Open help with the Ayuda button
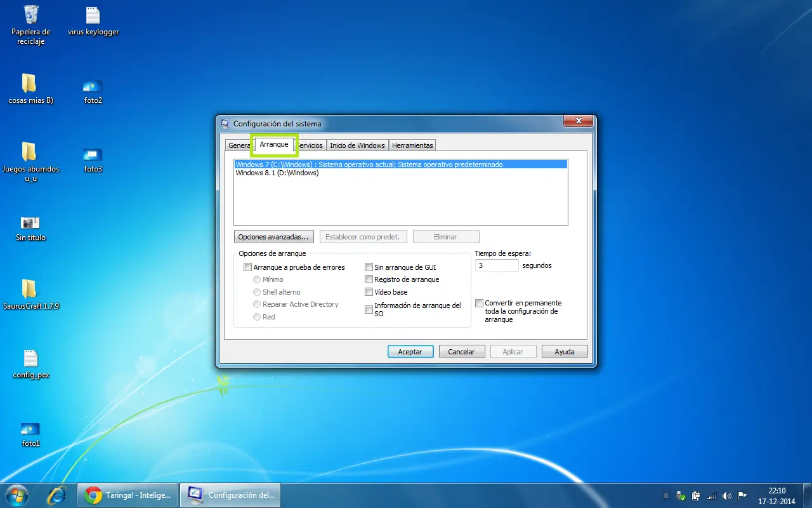The width and height of the screenshot is (812, 508). coord(565,351)
